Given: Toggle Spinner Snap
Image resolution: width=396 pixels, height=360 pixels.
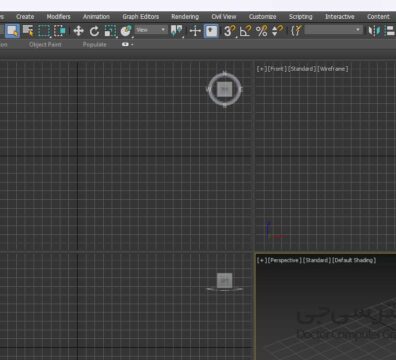Looking at the screenshot, I should click(x=277, y=31).
